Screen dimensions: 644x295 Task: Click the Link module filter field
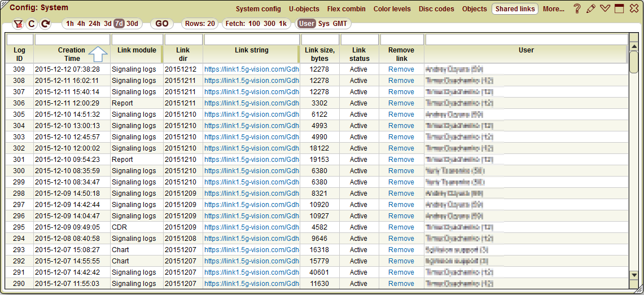click(x=137, y=39)
